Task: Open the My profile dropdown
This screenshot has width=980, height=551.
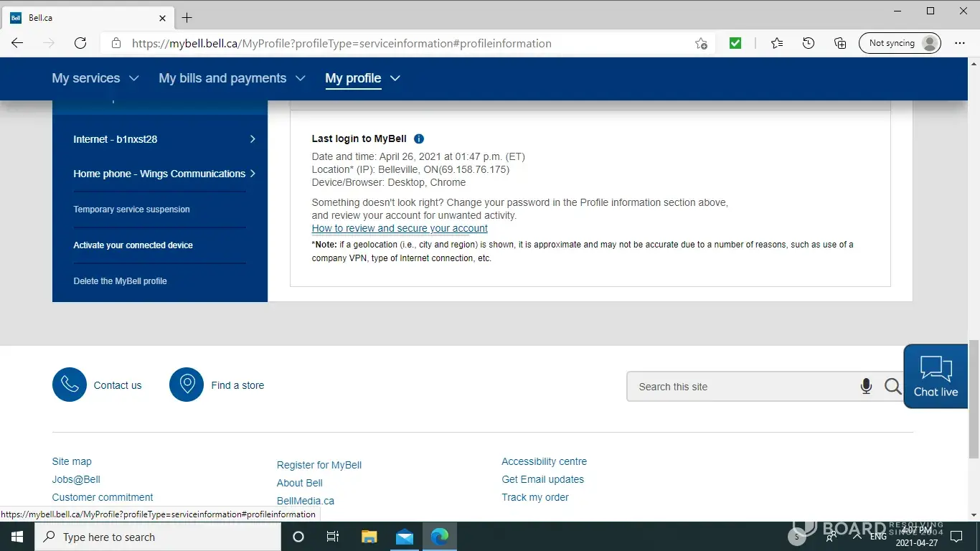Action: coord(362,78)
